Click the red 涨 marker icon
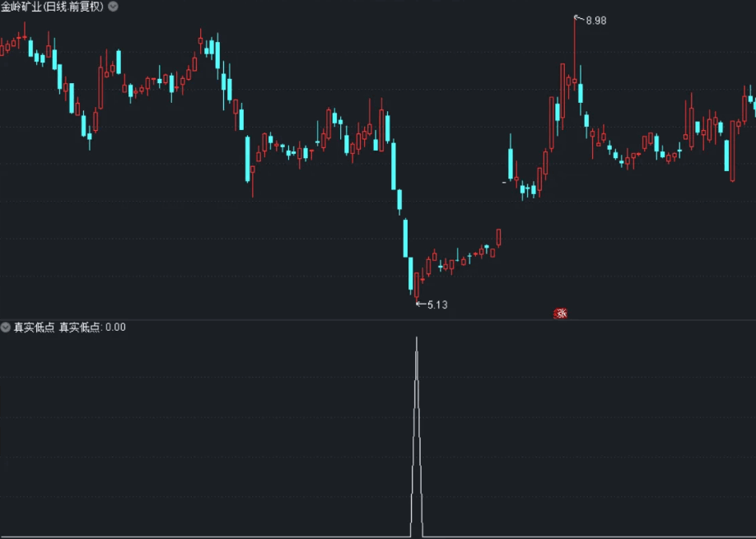Image resolution: width=756 pixels, height=539 pixels. click(x=560, y=314)
